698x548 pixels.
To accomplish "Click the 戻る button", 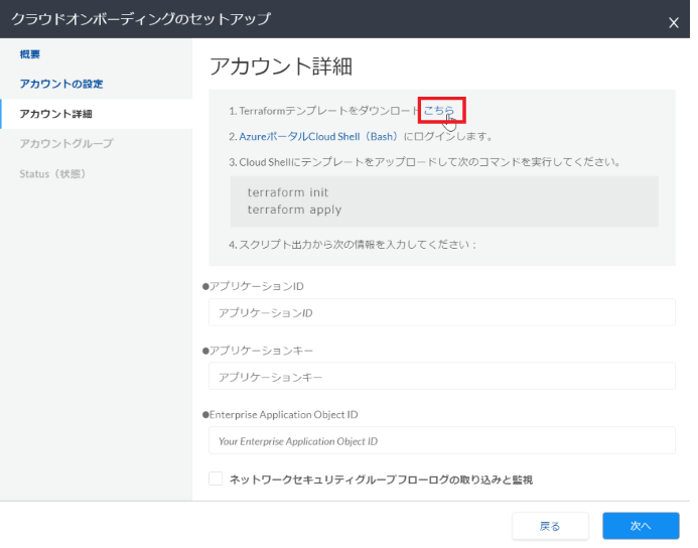I will 550,526.
